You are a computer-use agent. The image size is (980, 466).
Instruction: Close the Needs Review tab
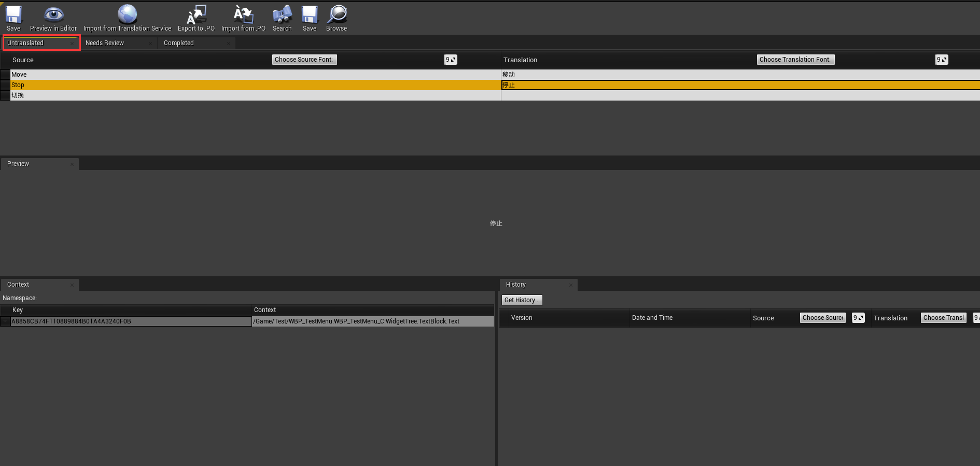pos(150,44)
